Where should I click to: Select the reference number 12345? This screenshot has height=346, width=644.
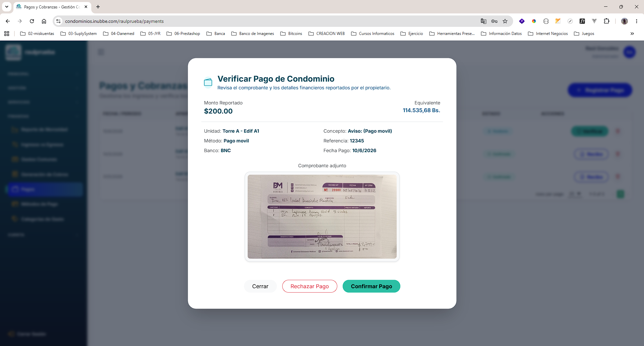[357, 141]
